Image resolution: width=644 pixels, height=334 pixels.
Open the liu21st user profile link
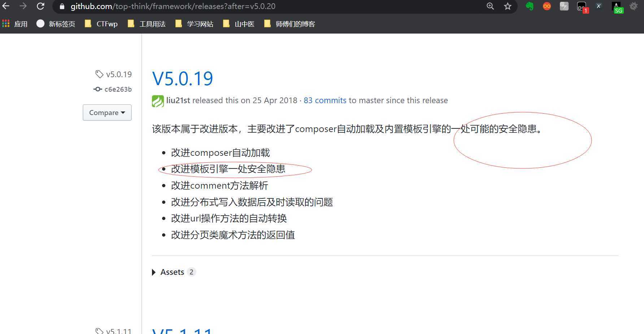tap(178, 100)
